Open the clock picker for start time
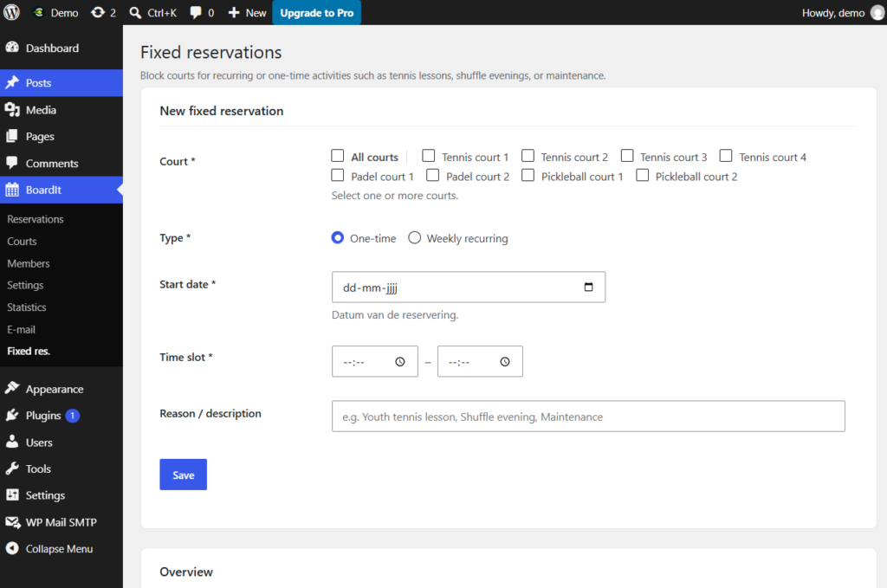The height and width of the screenshot is (588, 887). click(400, 362)
